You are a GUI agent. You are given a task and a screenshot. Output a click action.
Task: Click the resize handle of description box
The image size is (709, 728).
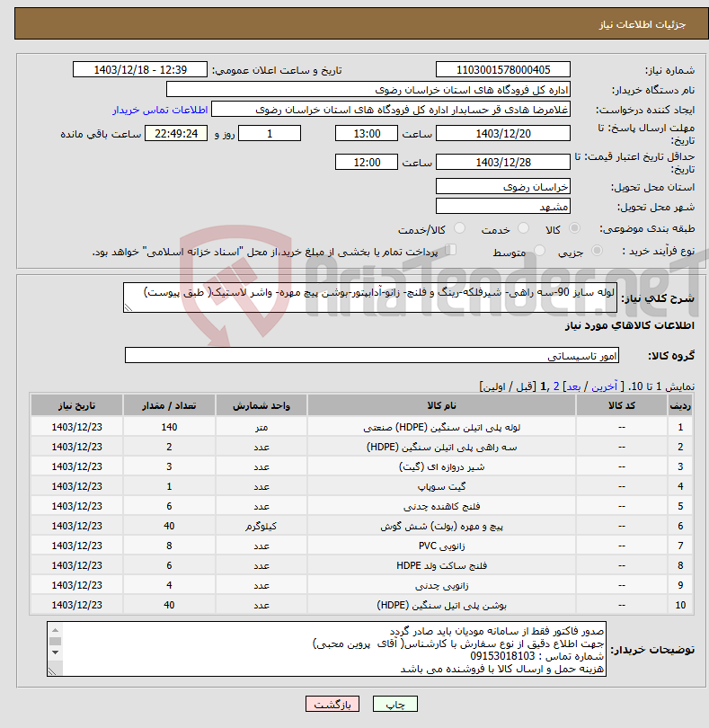(x=129, y=307)
